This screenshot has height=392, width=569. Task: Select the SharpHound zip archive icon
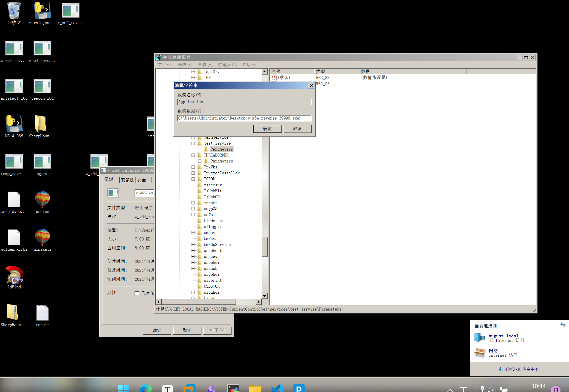12,312
